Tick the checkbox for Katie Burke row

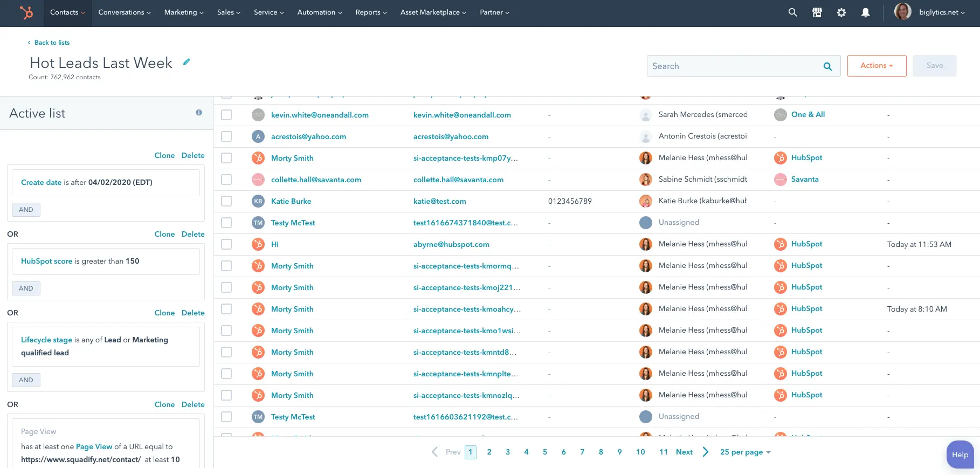(x=226, y=201)
